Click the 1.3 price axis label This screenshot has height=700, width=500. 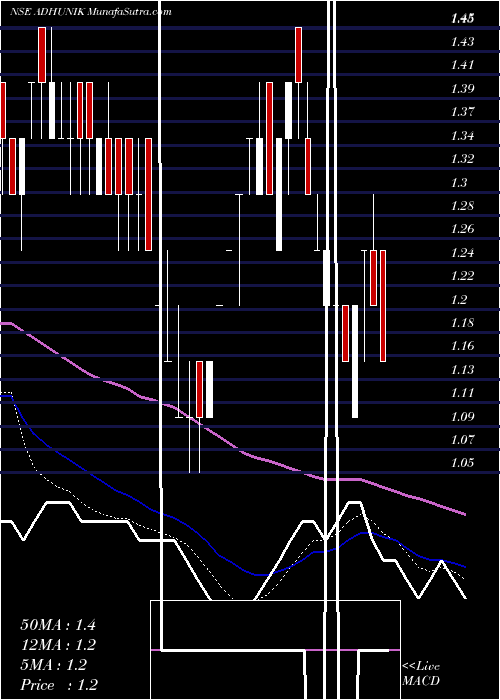[460, 182]
